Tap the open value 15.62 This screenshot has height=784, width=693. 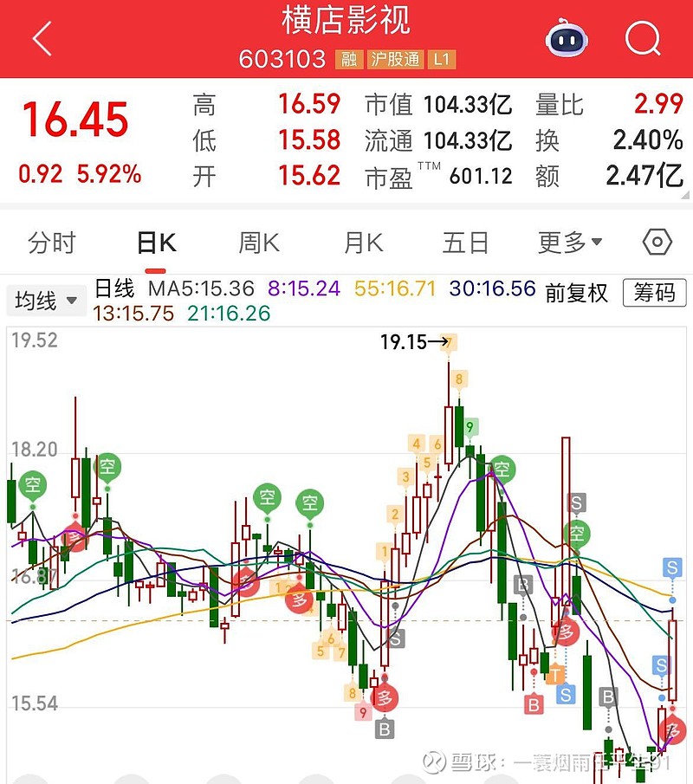[x=309, y=176]
